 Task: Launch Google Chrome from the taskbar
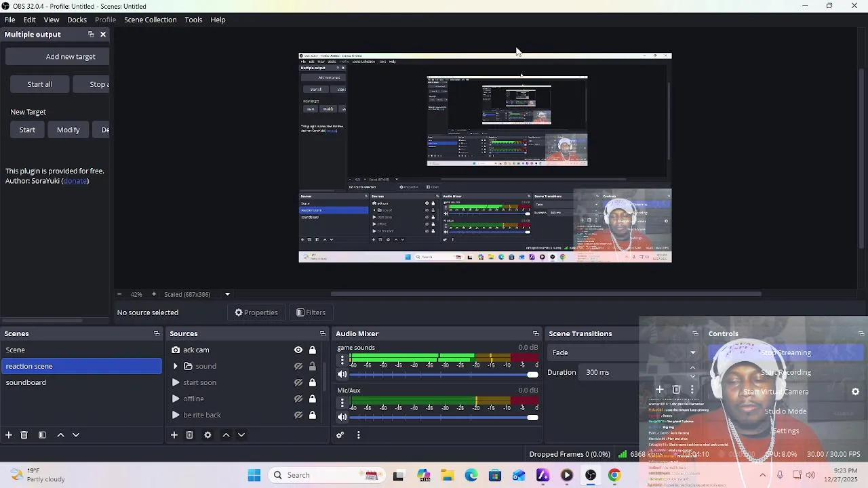coord(614,476)
